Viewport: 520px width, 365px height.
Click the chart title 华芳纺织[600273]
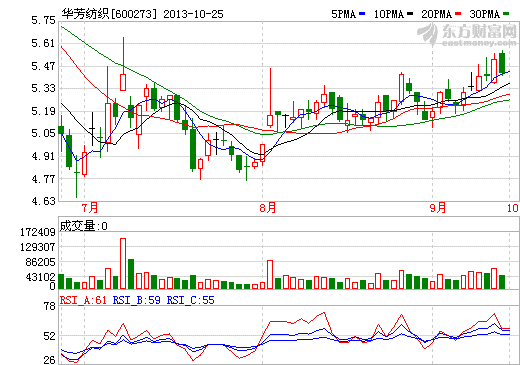[x=109, y=14]
